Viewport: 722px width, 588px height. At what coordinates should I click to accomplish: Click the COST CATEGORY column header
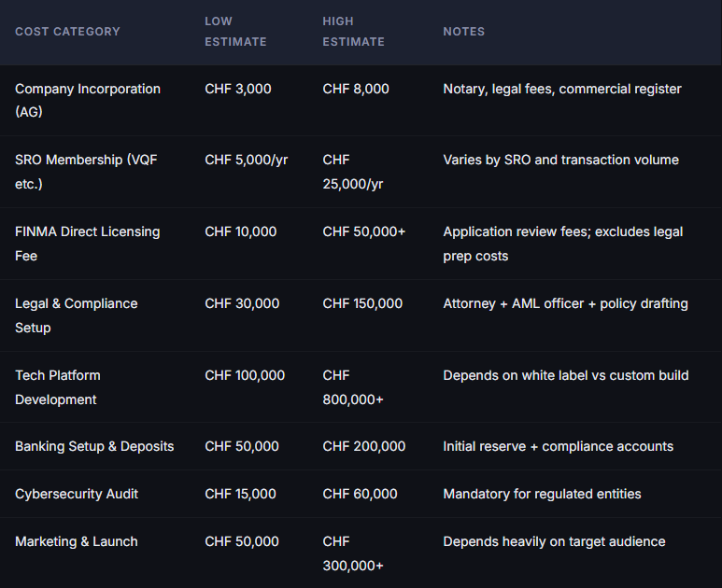pos(67,32)
